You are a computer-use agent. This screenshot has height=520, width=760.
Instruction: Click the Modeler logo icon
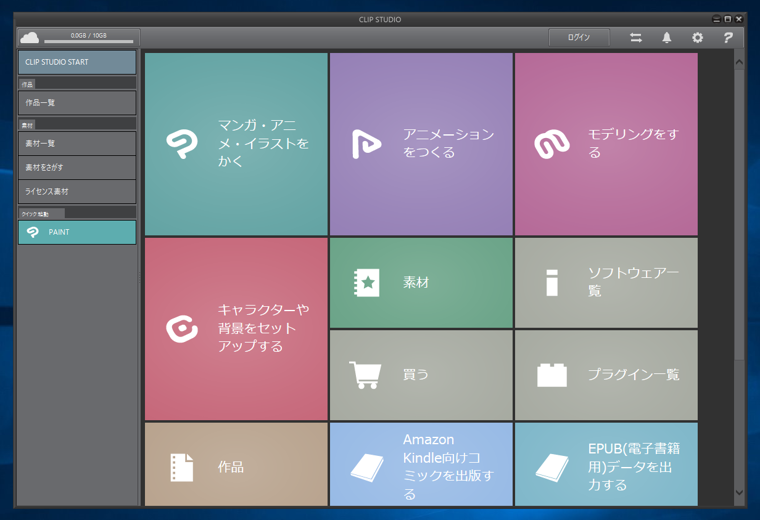[552, 144]
